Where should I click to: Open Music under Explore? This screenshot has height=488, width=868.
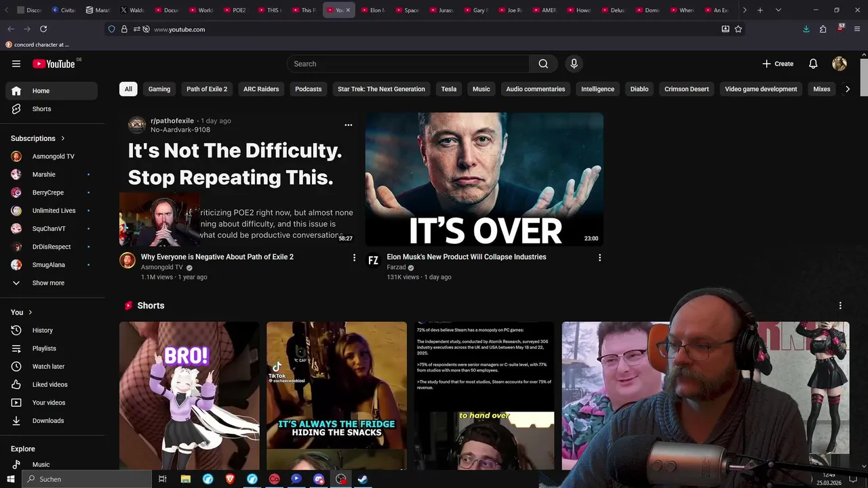coord(52,465)
